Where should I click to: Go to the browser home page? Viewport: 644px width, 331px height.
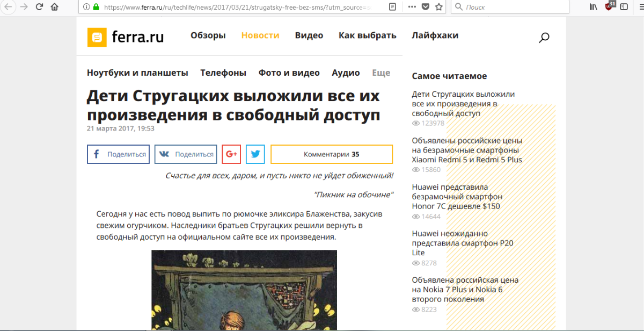(54, 7)
